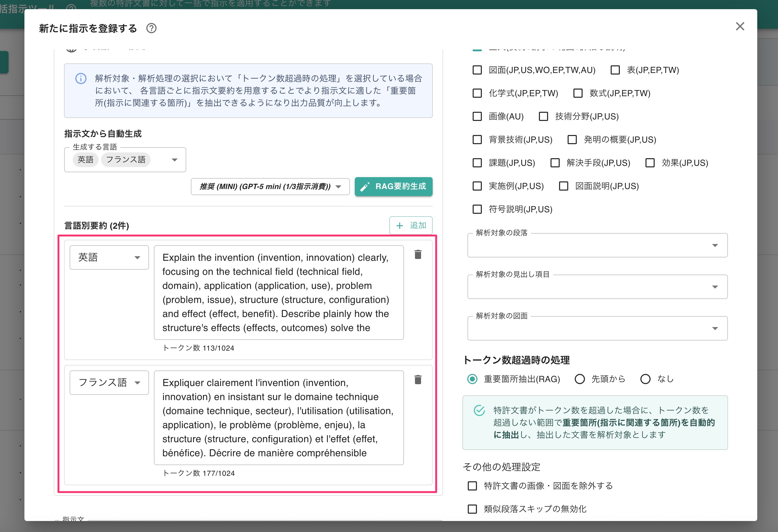Click トークン数 113/1024 counter text
The width and height of the screenshot is (778, 532).
tap(198, 348)
